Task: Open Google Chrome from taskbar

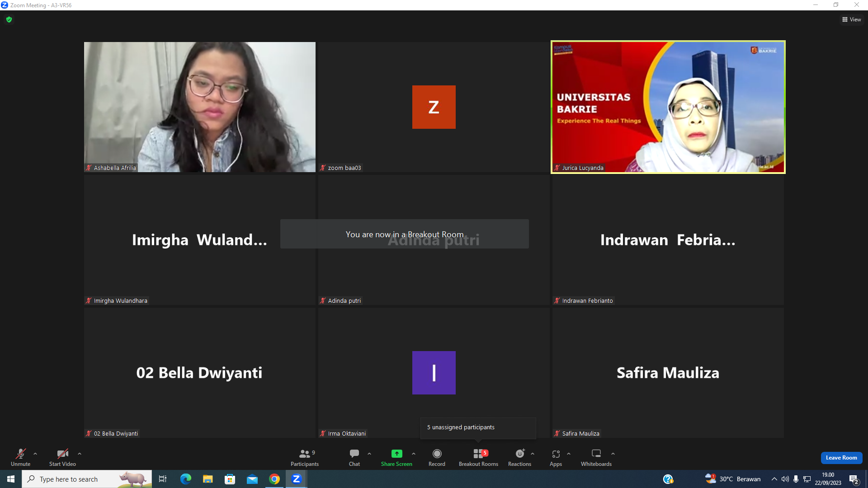Action: click(274, 479)
